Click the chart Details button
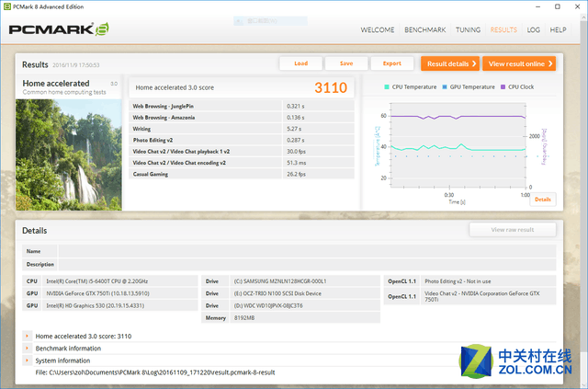Viewport: 588px width, 389px height. click(x=543, y=200)
